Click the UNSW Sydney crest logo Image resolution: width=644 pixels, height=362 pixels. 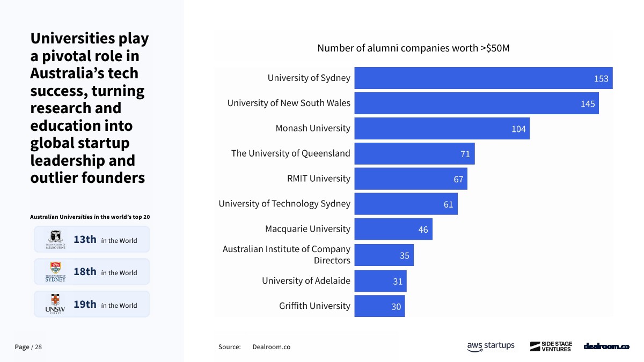55,304
